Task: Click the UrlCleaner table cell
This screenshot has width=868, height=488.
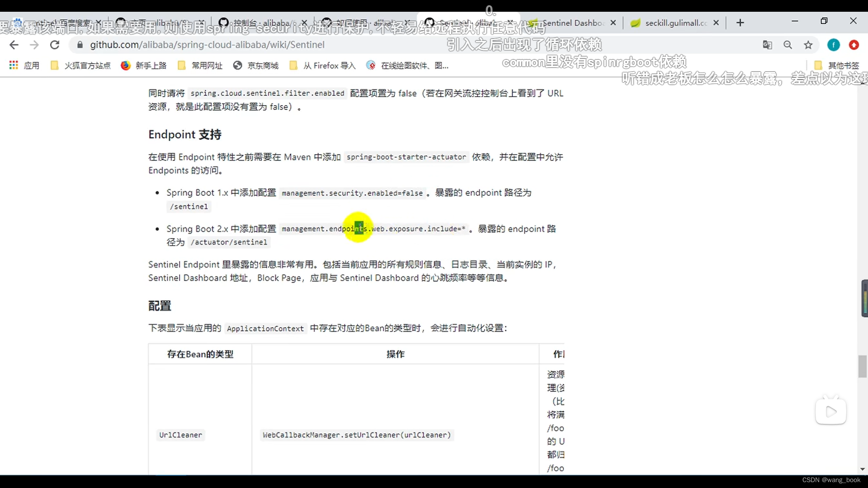Action: pos(180,435)
